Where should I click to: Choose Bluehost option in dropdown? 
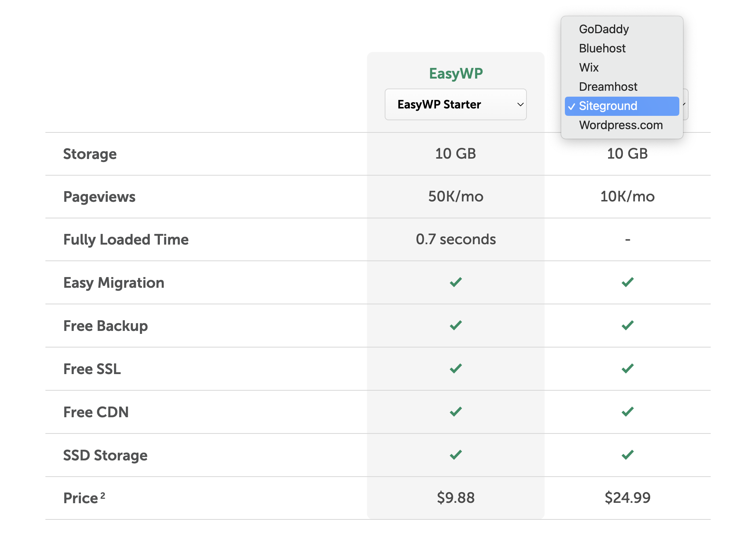click(602, 48)
